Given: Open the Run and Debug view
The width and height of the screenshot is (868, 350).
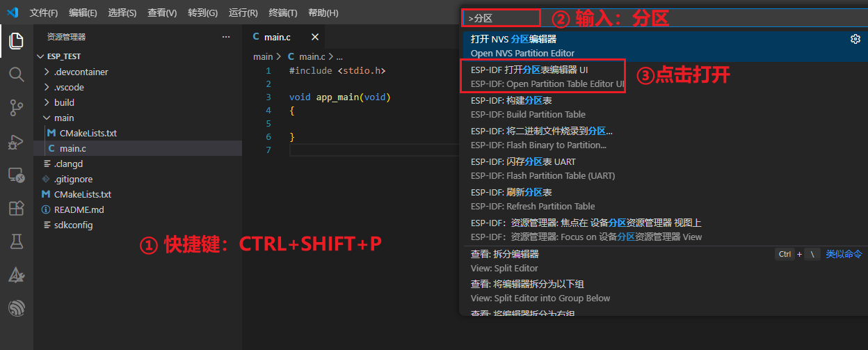Looking at the screenshot, I should pos(16,141).
